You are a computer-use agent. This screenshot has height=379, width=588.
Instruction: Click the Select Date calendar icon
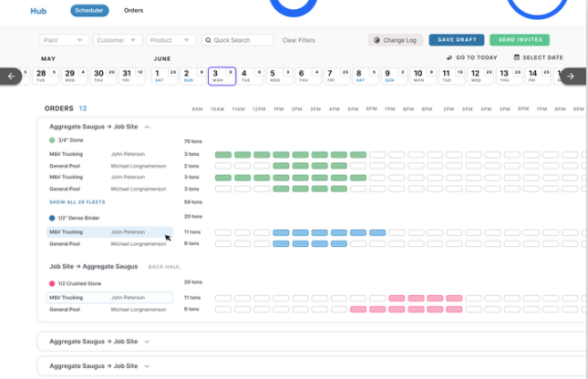pos(516,57)
